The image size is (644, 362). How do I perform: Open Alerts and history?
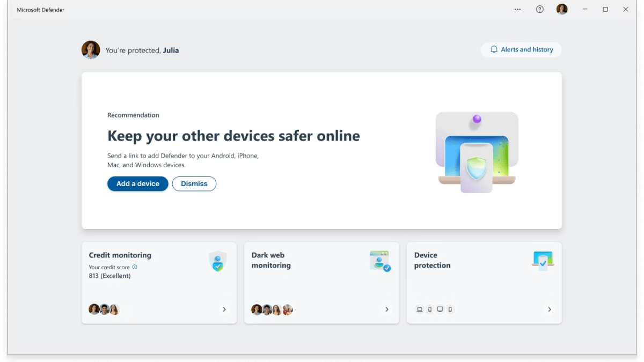click(521, 50)
